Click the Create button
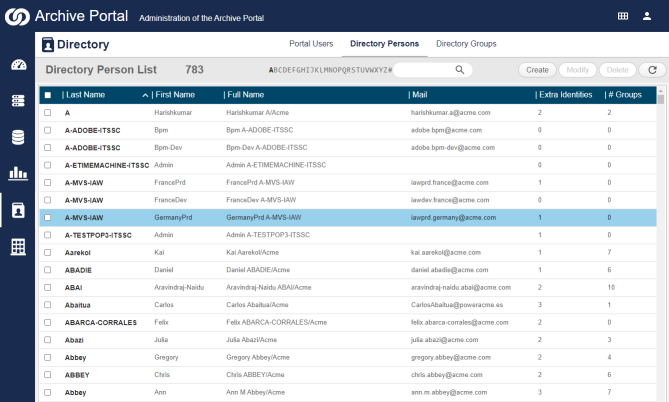Image resolution: width=669 pixels, height=402 pixels. (x=537, y=70)
